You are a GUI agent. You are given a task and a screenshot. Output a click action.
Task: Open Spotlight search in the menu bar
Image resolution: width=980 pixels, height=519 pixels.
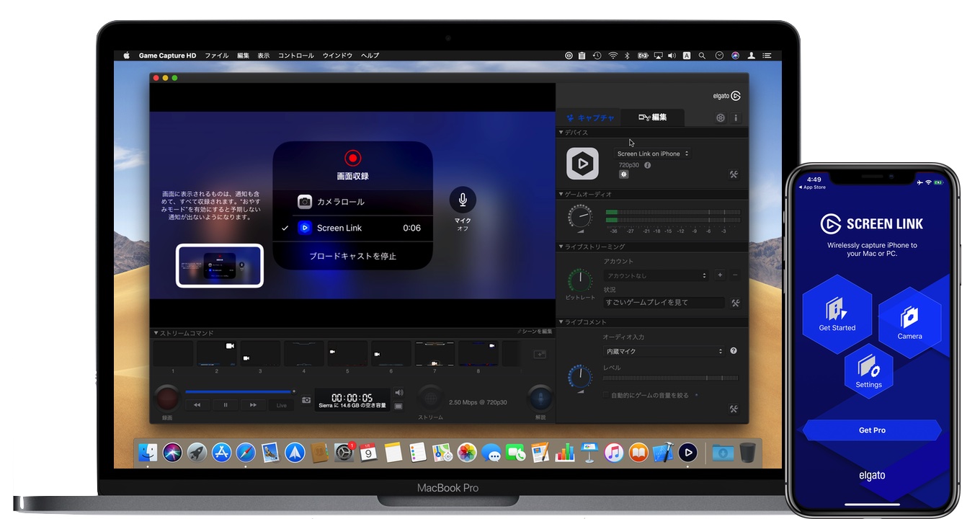tap(702, 56)
